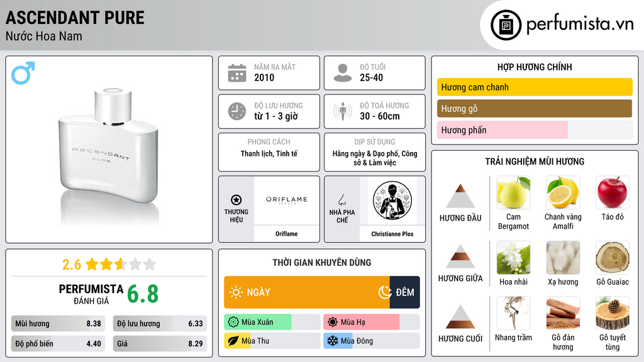The image size is (644, 362).
Task: Click the green 6.8 Perfumista score
Action: click(143, 294)
